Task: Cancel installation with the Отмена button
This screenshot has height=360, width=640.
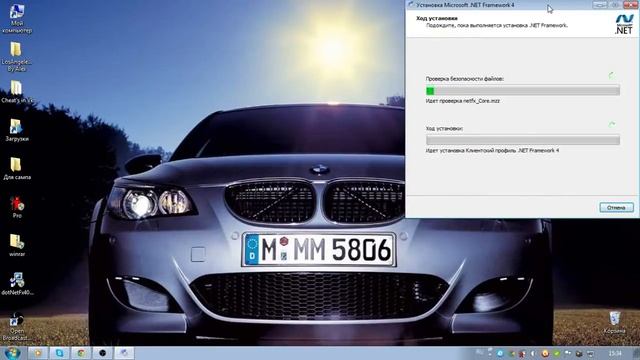Action: click(x=616, y=207)
